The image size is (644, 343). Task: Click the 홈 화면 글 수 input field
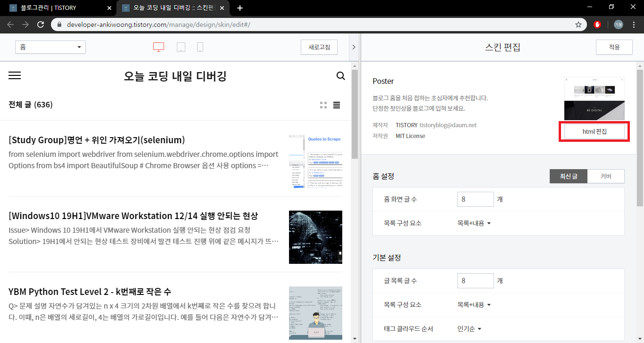point(476,199)
